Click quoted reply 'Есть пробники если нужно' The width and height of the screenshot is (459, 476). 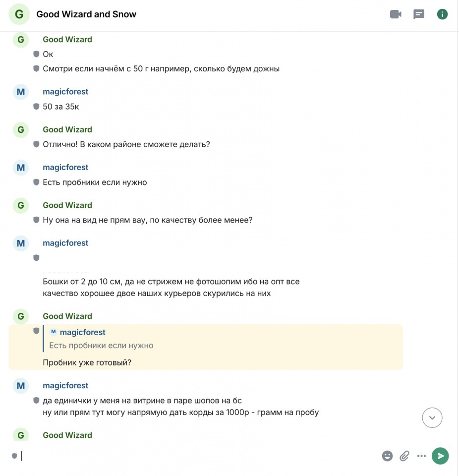tap(101, 346)
